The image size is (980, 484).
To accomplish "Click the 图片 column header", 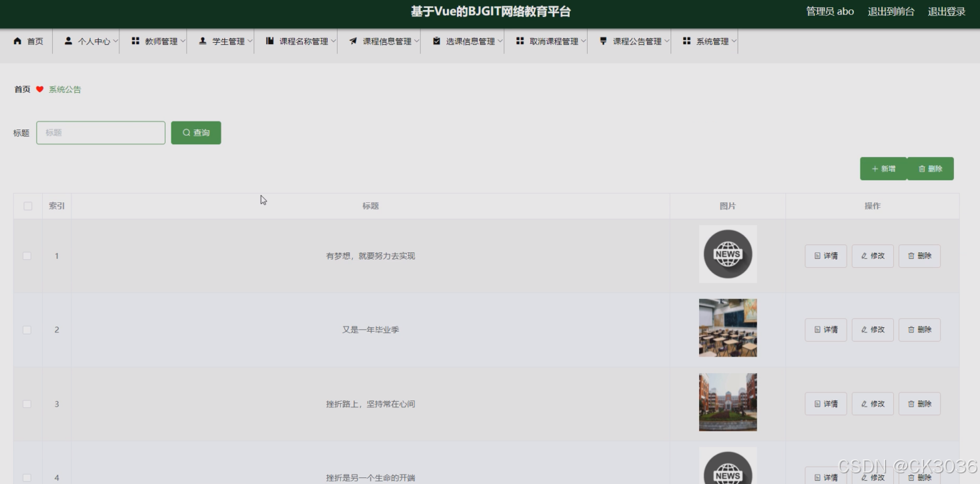I will point(728,206).
